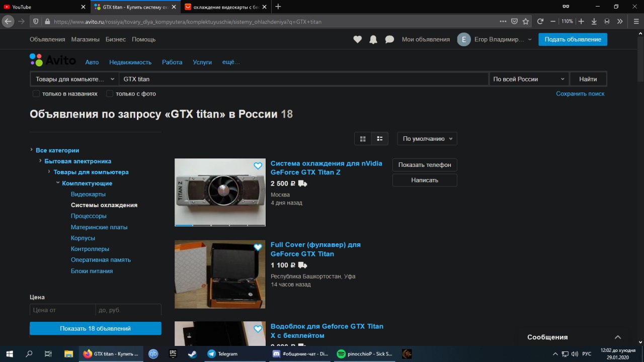
Task: Click the 'Цена от' price field
Action: tap(62, 310)
